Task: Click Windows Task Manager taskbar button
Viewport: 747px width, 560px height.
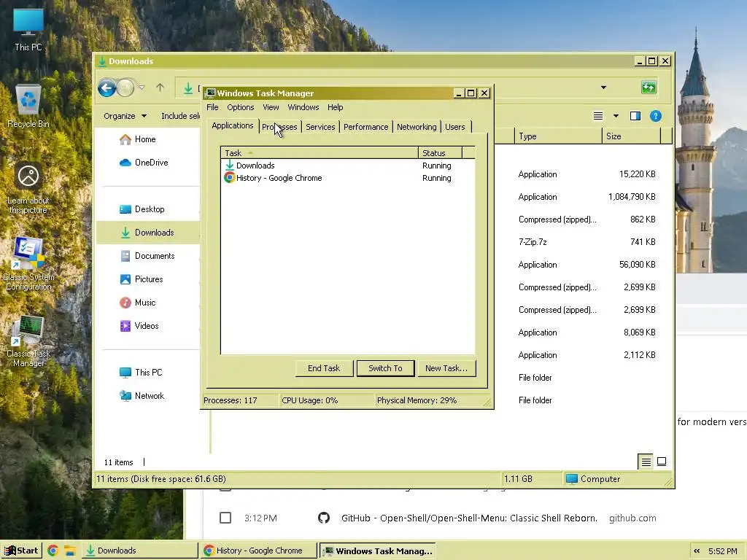Action: [377, 551]
